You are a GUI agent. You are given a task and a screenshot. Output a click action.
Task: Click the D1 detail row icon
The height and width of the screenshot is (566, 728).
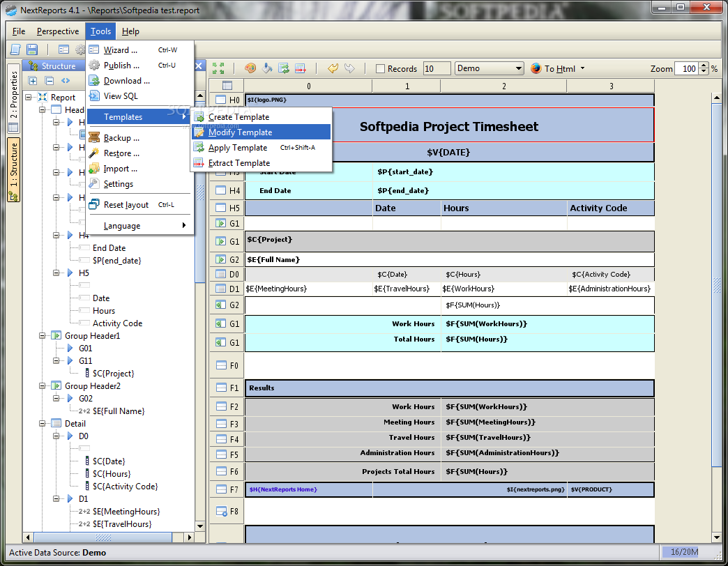pyautogui.click(x=221, y=289)
